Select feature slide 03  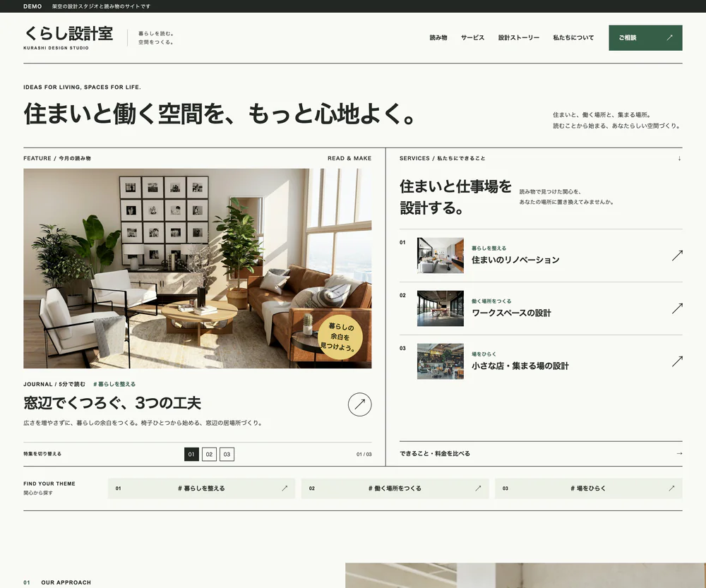[227, 455]
